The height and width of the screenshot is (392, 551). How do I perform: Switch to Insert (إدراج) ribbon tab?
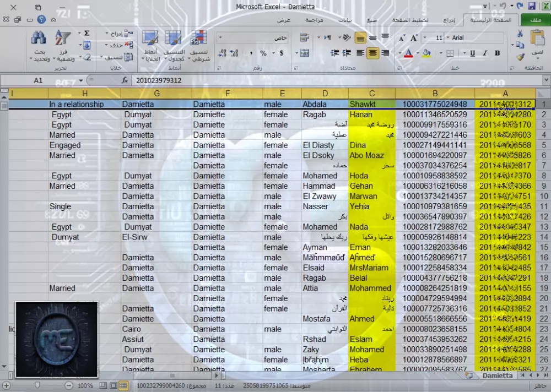(x=449, y=20)
